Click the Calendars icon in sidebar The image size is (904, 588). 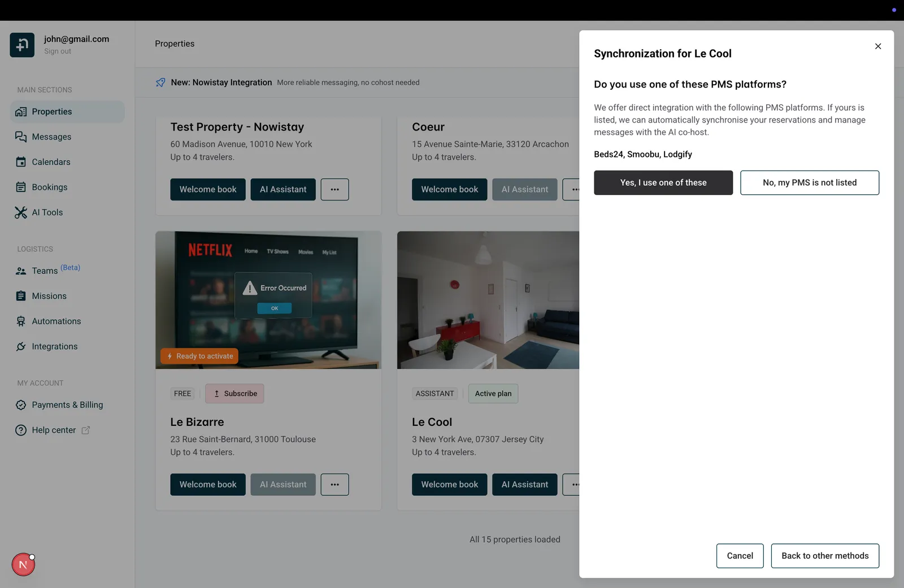[21, 162]
